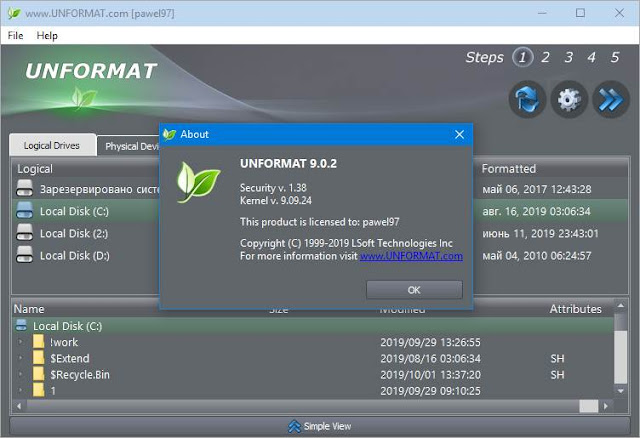
Task: Select step 3 in Steps indicator
Action: tap(569, 57)
